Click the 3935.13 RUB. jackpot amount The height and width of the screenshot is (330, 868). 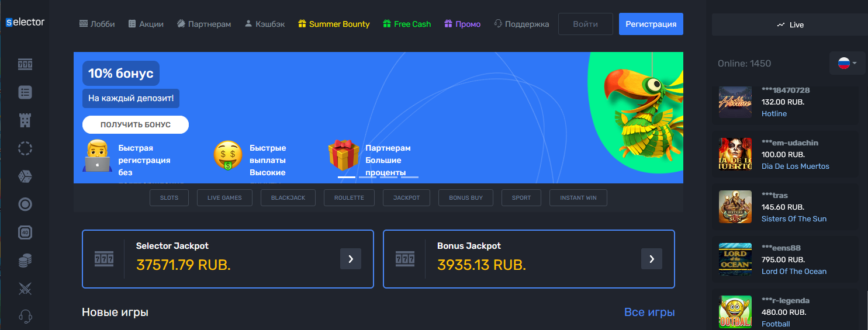pyautogui.click(x=482, y=265)
